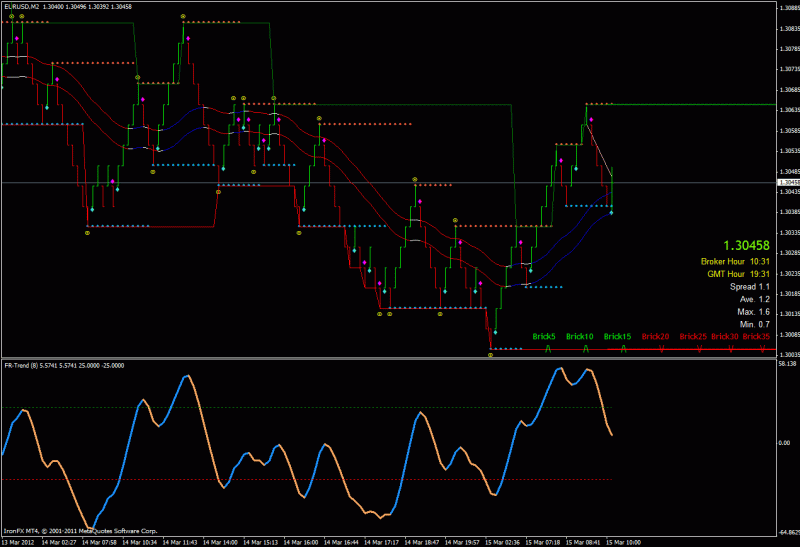Click the current price tag on price axis
800x547 pixels.
pyautogui.click(x=788, y=182)
